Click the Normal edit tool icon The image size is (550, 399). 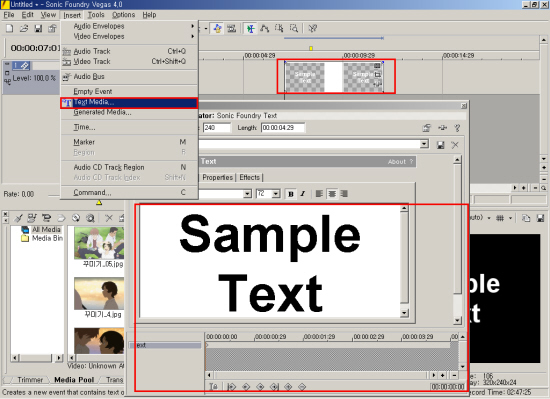[250, 28]
